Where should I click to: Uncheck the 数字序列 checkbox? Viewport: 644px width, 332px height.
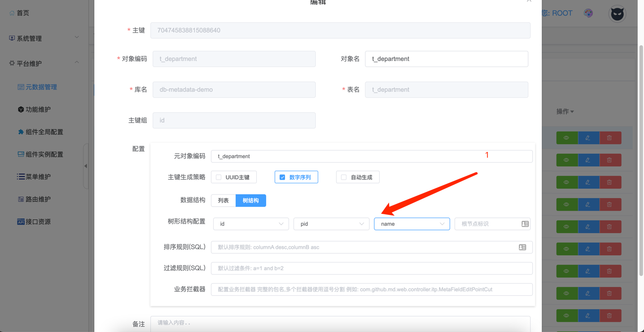282,177
